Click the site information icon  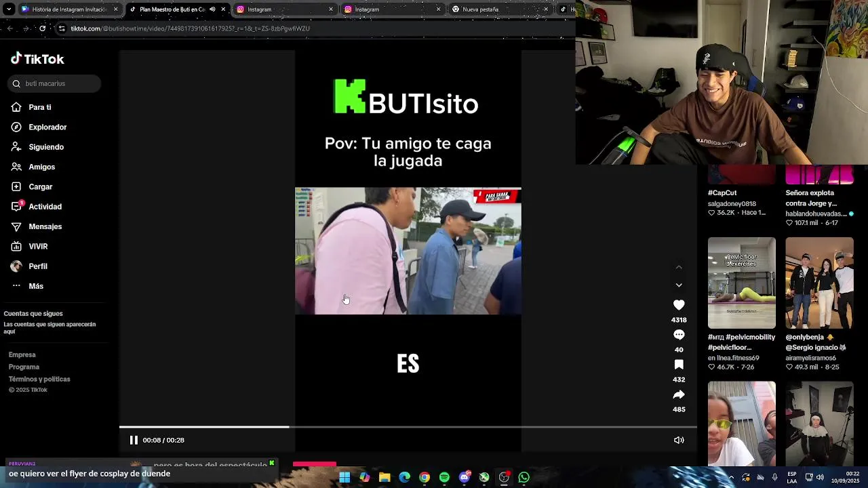[x=62, y=28]
